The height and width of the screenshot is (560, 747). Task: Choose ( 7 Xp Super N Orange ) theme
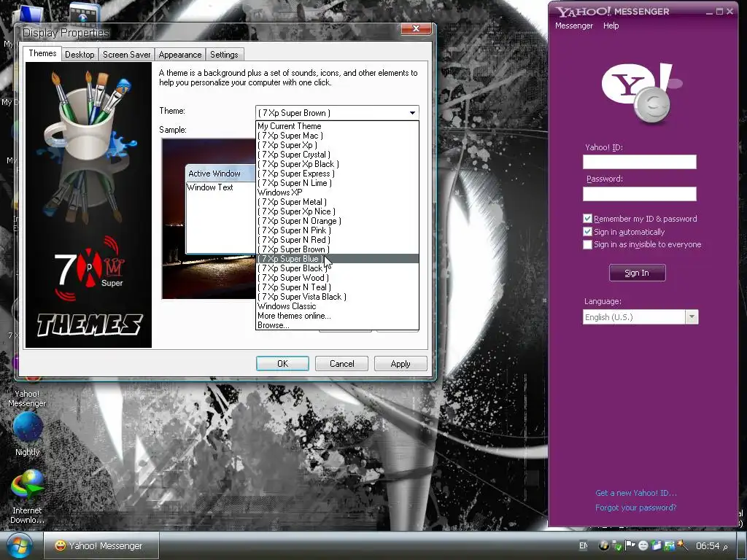click(337, 221)
